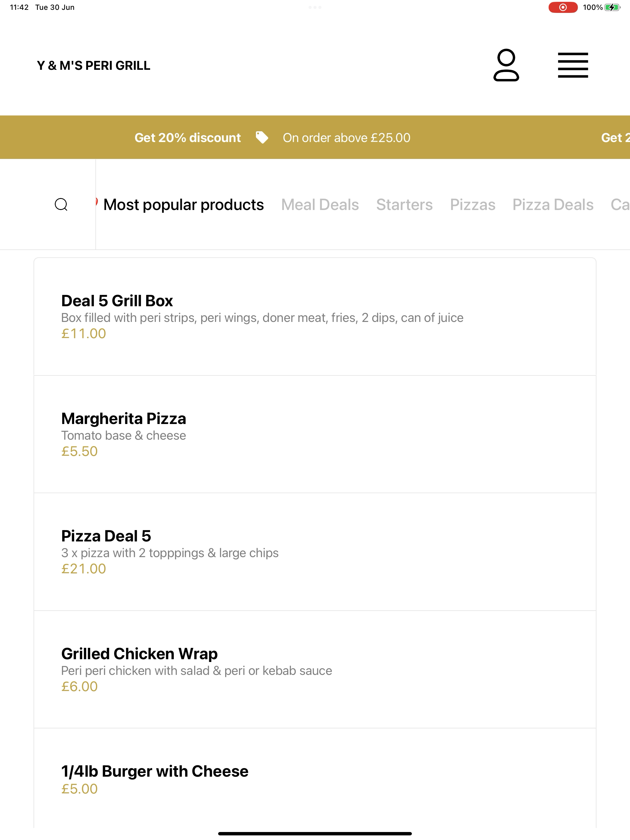Tap the 11:42 clock in status bar

[19, 7]
